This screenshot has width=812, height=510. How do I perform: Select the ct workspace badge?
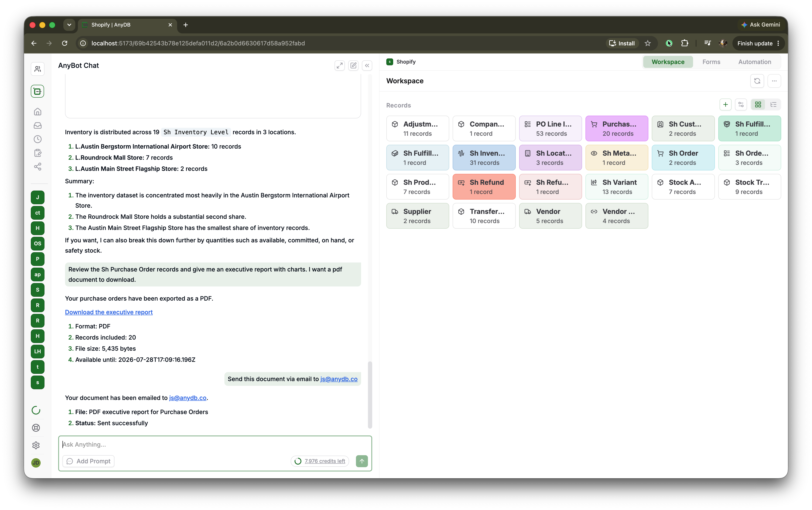point(37,213)
